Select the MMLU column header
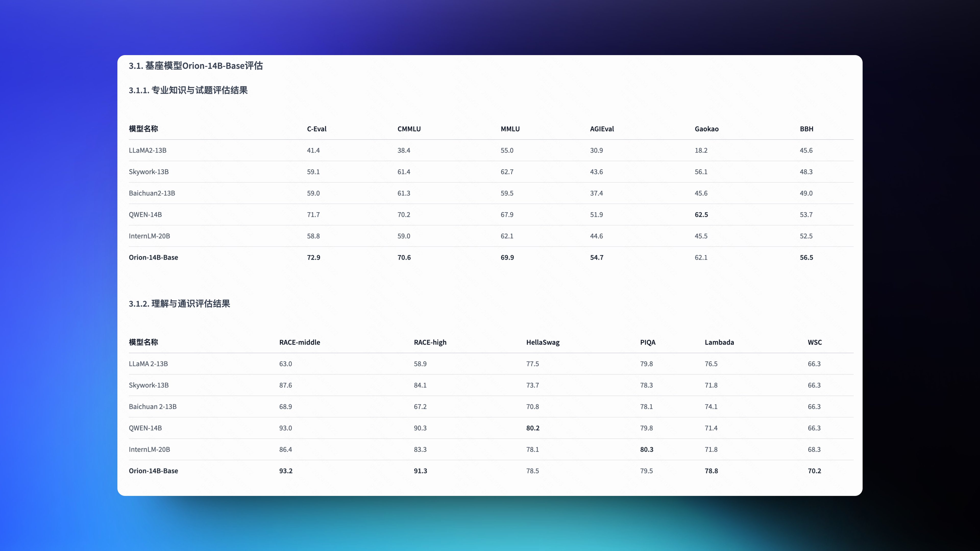 tap(510, 129)
